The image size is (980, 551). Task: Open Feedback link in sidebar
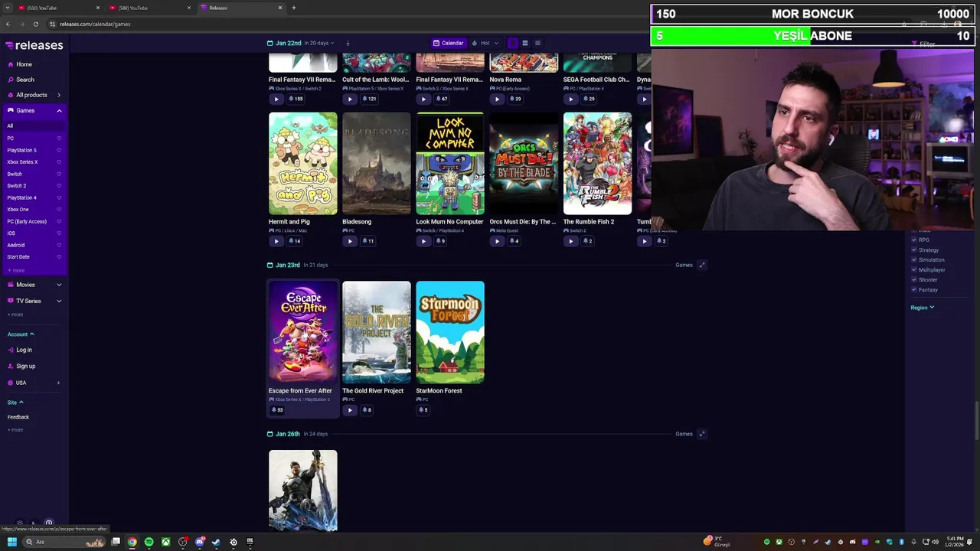(x=18, y=417)
